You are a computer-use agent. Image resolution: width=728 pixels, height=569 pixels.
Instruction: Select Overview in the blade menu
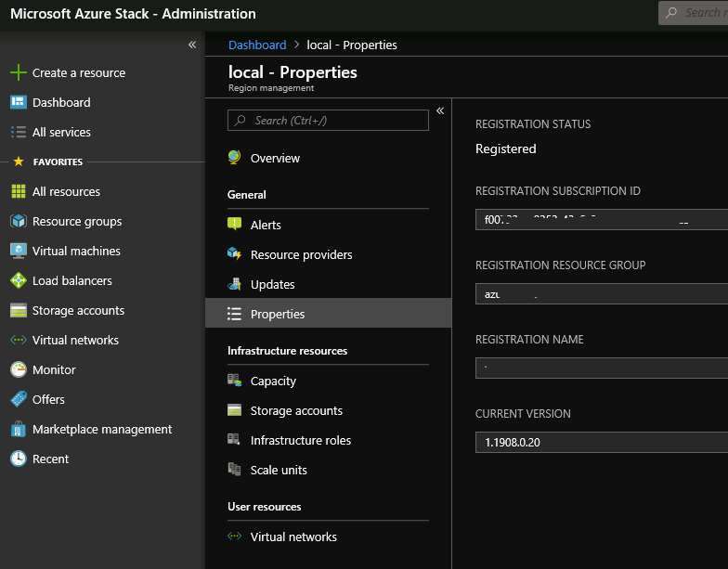point(275,158)
